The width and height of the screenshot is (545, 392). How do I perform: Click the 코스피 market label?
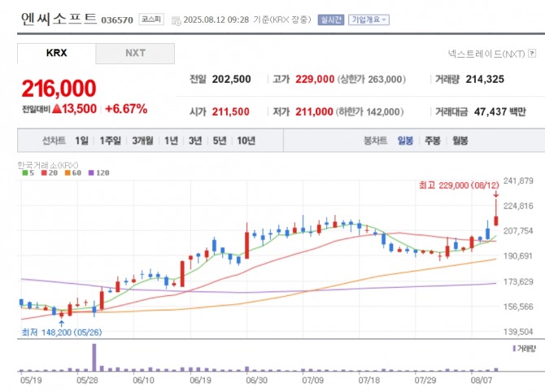pos(151,20)
